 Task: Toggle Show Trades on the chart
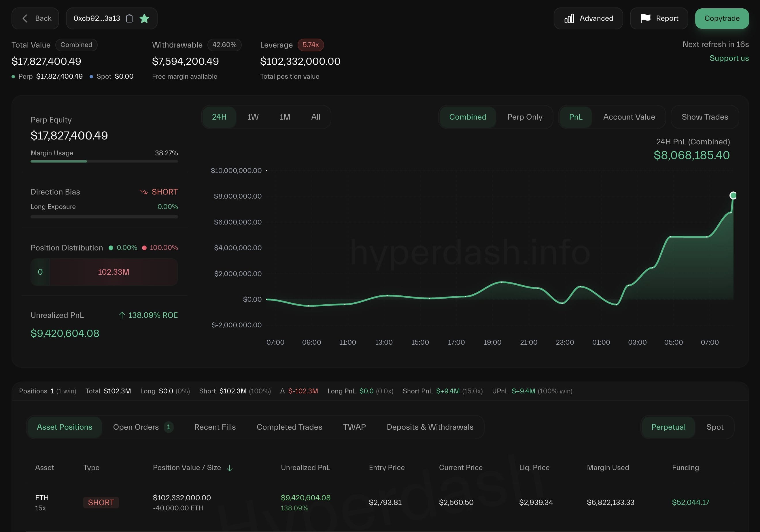point(704,117)
